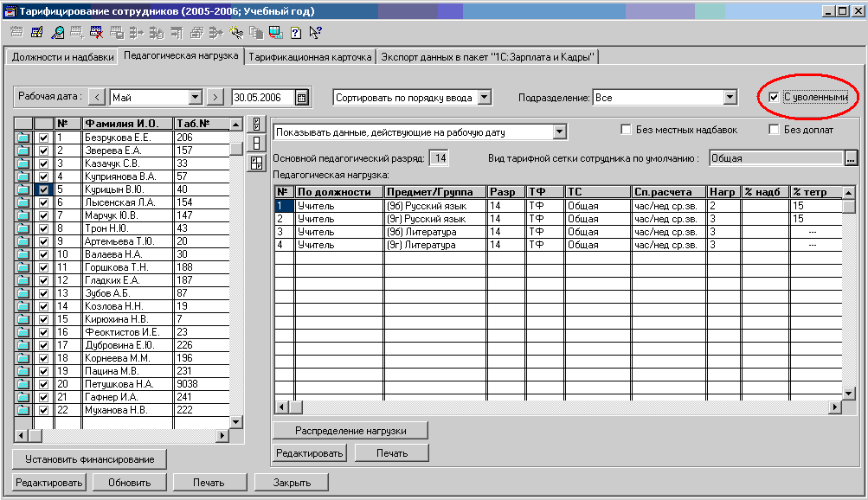Click the 'Распределение нагрузки' button
This screenshot has width=868, height=500.
coord(350,431)
